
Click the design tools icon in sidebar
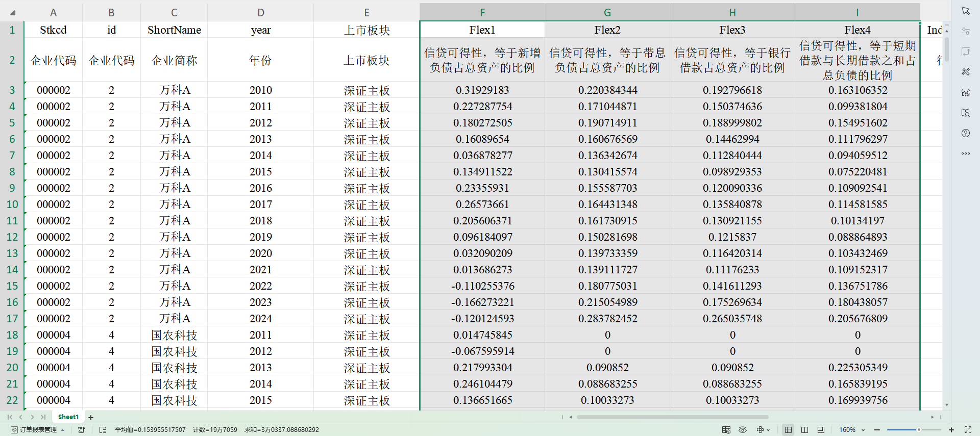click(965, 72)
